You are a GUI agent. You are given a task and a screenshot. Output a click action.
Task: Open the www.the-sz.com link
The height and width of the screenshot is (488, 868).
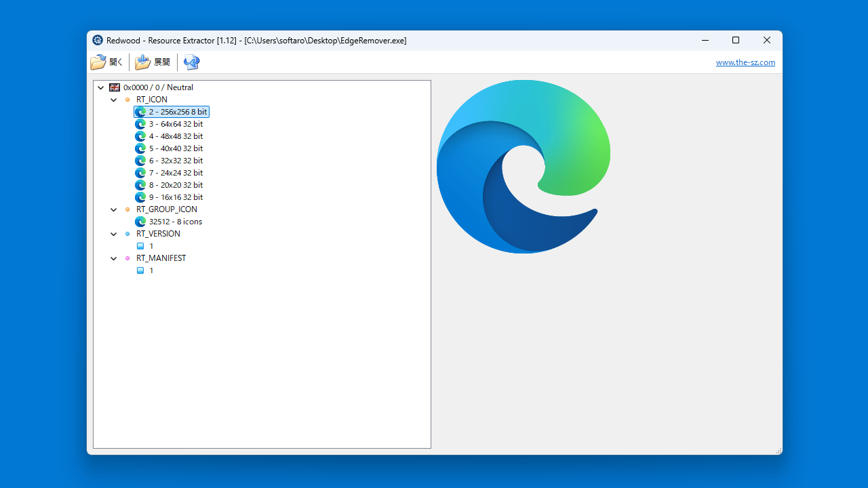pyautogui.click(x=745, y=62)
